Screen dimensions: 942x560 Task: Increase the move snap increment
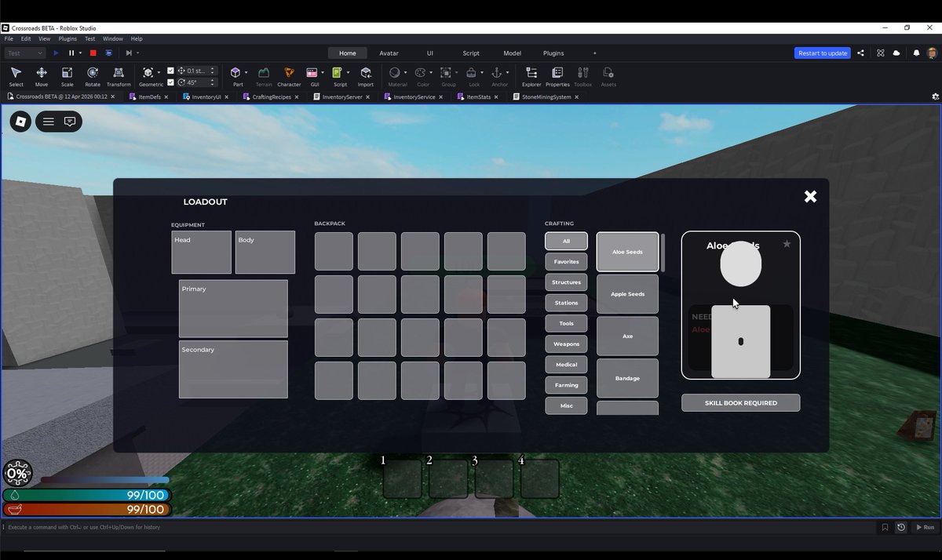click(212, 68)
